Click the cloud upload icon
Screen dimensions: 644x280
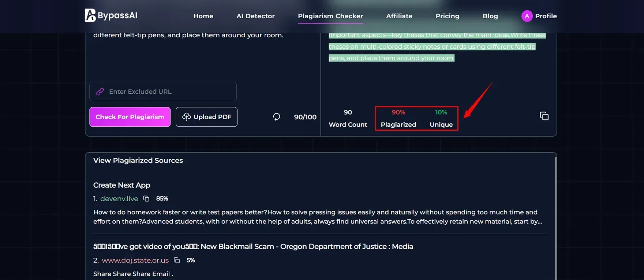[187, 117]
